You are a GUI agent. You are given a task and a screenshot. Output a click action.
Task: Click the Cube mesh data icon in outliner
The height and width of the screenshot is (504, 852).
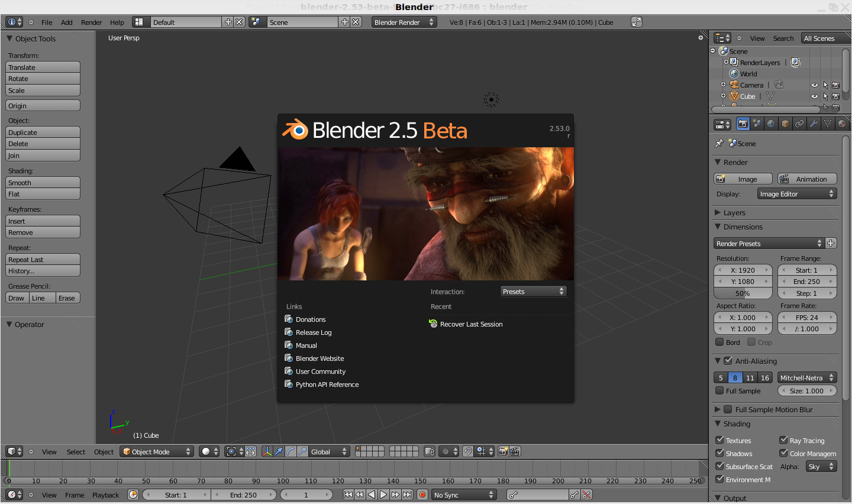tap(770, 96)
